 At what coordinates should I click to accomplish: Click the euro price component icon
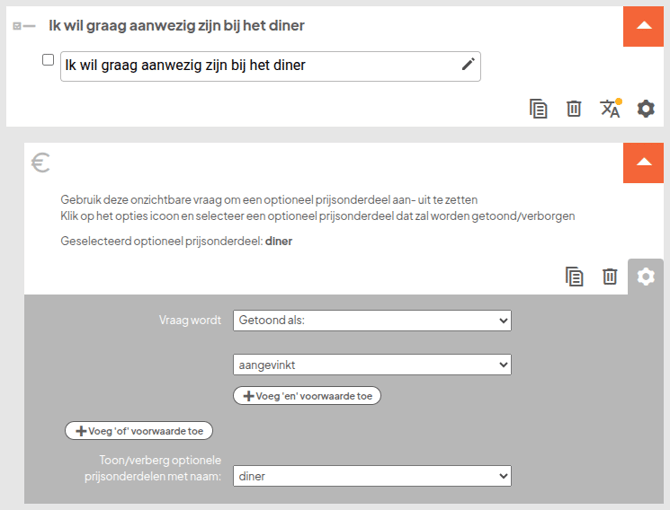(41, 162)
